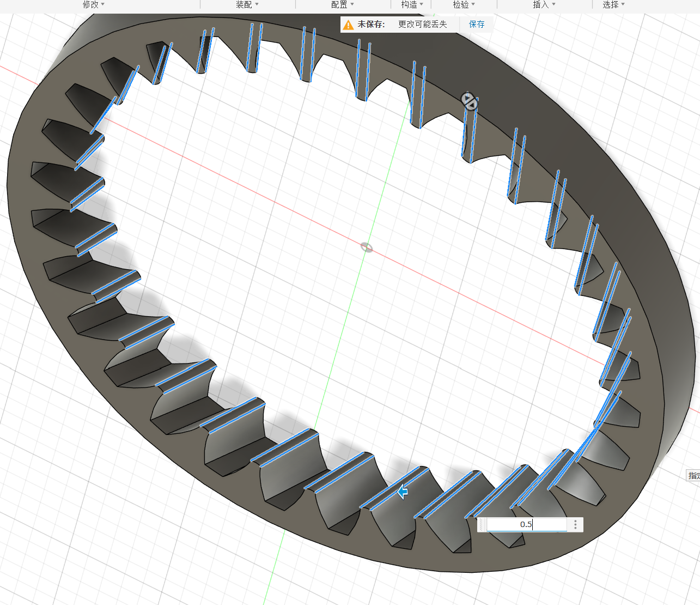This screenshot has height=605, width=700.
Task: Expand the 配置 toolbar menu
Action: click(343, 4)
